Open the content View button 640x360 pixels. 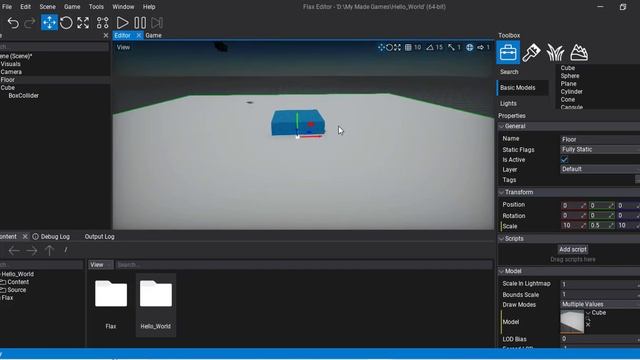[100, 265]
